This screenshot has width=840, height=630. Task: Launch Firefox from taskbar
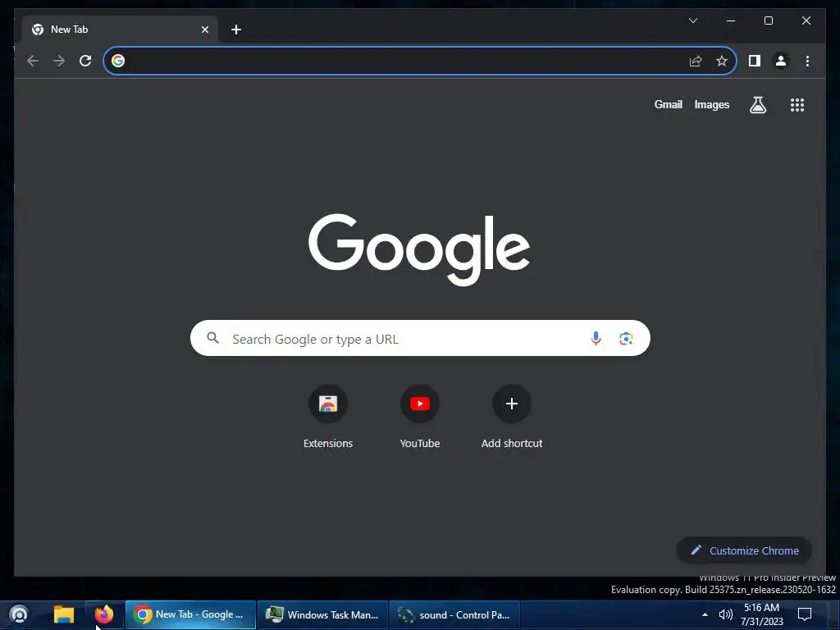[x=104, y=614]
